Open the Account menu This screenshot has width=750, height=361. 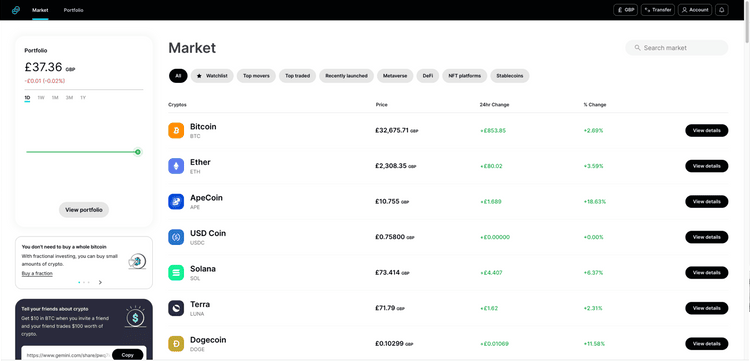pos(695,10)
